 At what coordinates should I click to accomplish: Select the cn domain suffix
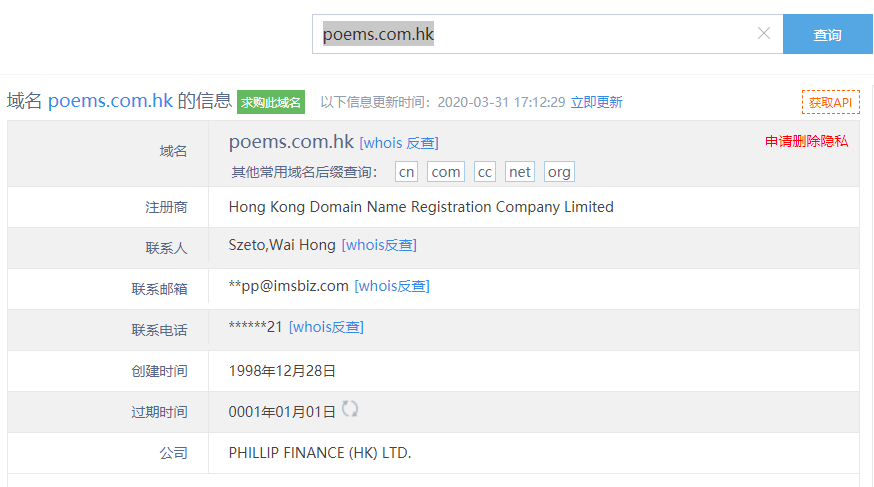[406, 172]
